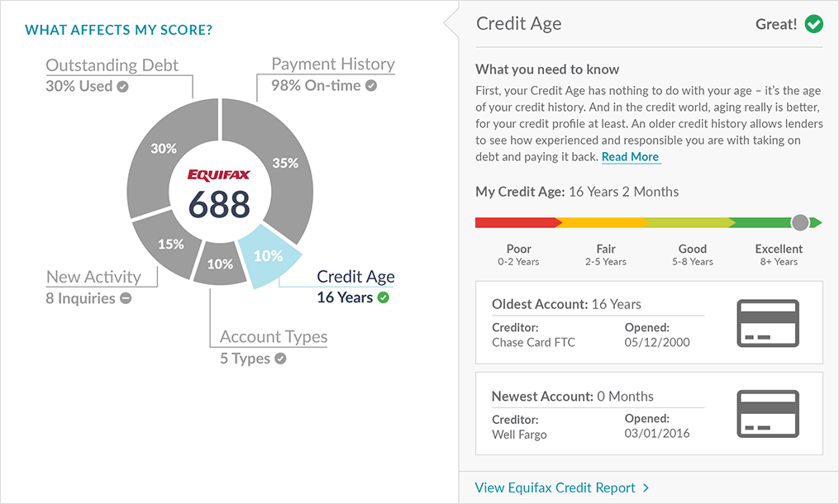This screenshot has width=839, height=504.
Task: Click the green Great! checkmark icon
Action: pyautogui.click(x=814, y=24)
